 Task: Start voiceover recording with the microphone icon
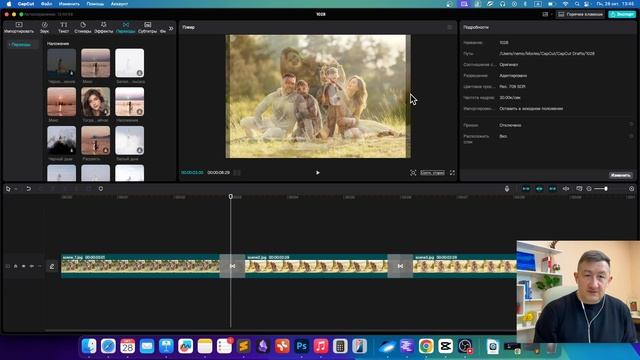[507, 189]
